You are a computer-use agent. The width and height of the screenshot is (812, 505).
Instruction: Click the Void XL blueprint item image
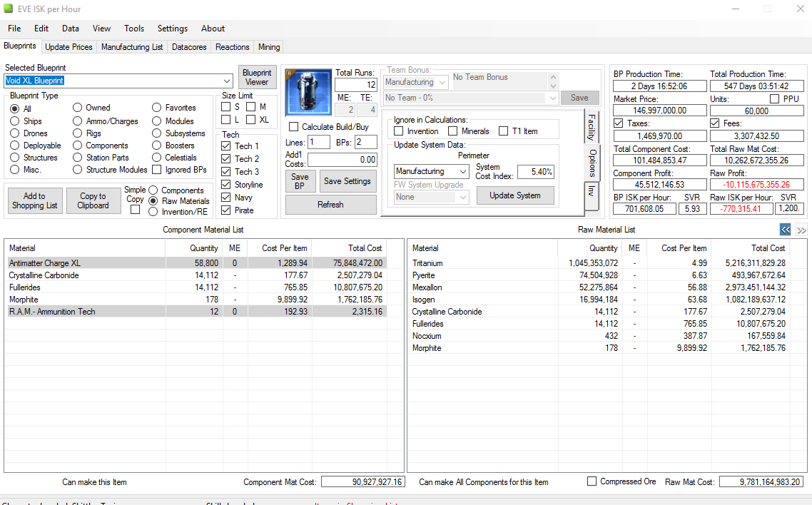(x=309, y=92)
